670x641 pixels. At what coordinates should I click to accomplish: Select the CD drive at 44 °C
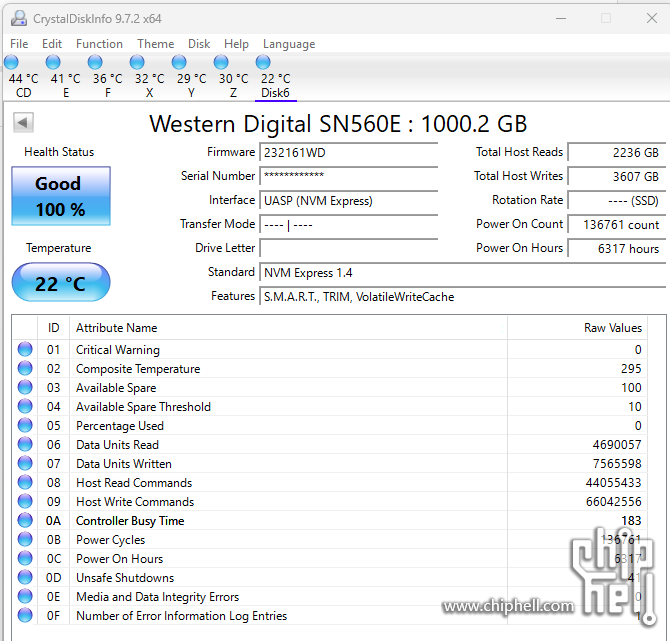tap(23, 77)
